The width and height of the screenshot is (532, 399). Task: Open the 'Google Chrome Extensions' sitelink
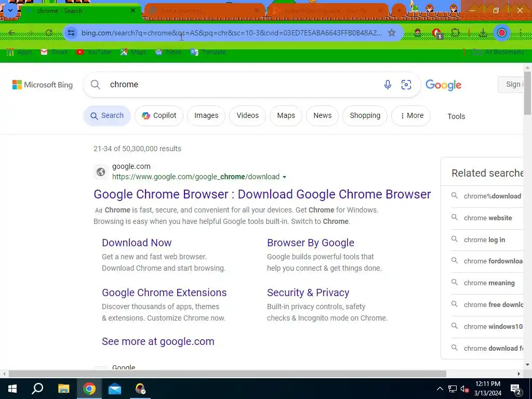click(x=164, y=293)
